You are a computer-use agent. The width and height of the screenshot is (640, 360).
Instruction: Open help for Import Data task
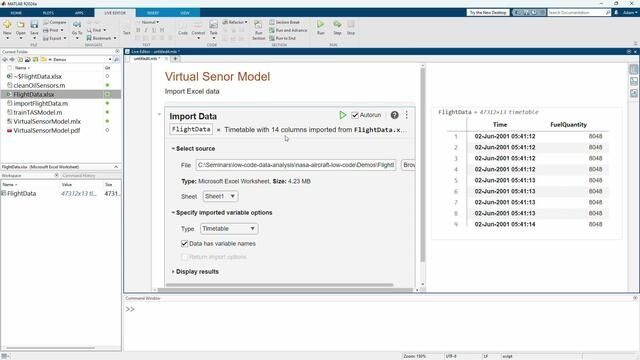pos(394,115)
